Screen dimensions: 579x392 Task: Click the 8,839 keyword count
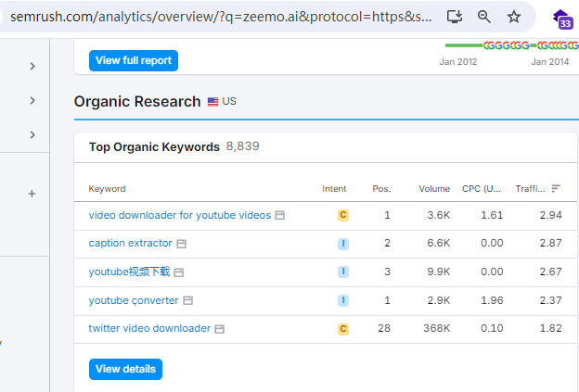pyautogui.click(x=242, y=146)
